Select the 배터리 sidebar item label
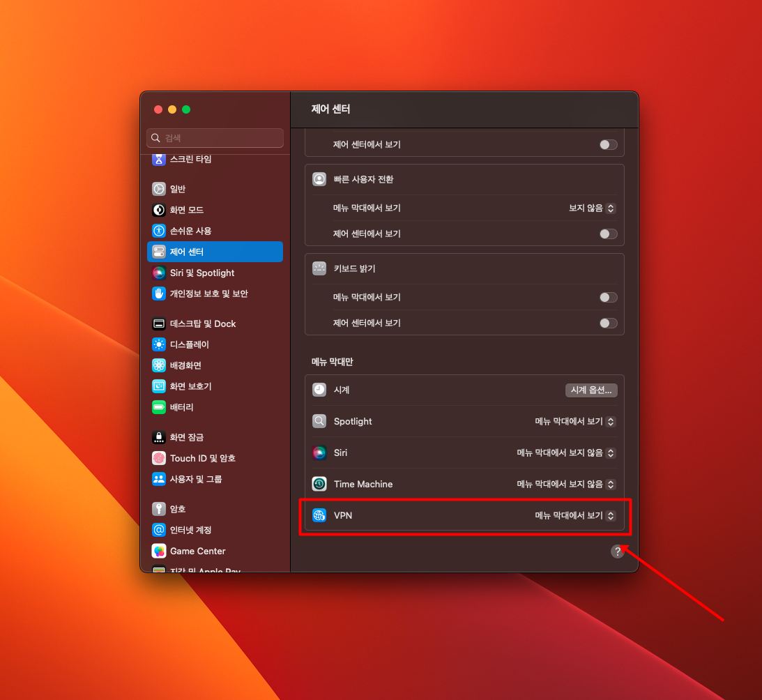Image resolution: width=762 pixels, height=700 pixels. 182,407
